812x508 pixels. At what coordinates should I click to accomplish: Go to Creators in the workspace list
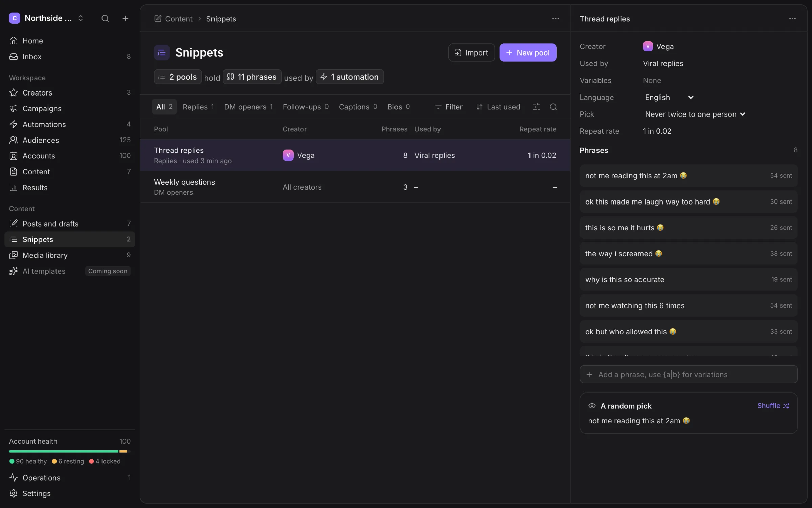point(70,93)
